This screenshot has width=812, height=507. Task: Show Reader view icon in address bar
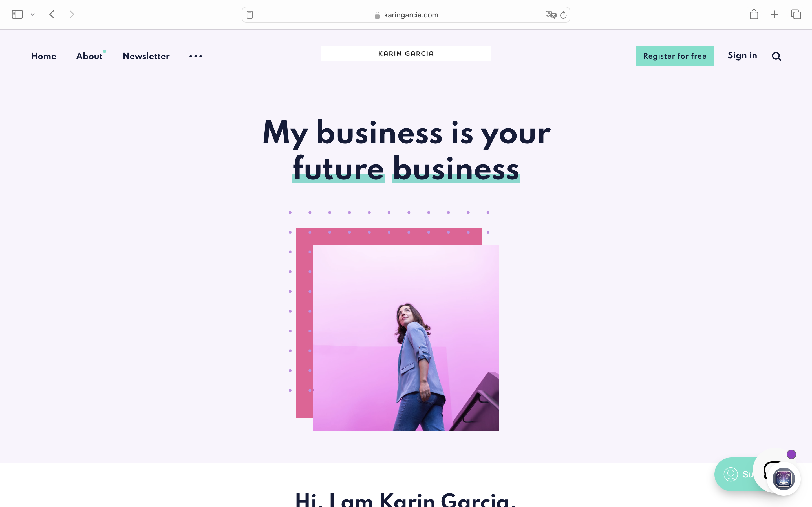[x=250, y=15]
